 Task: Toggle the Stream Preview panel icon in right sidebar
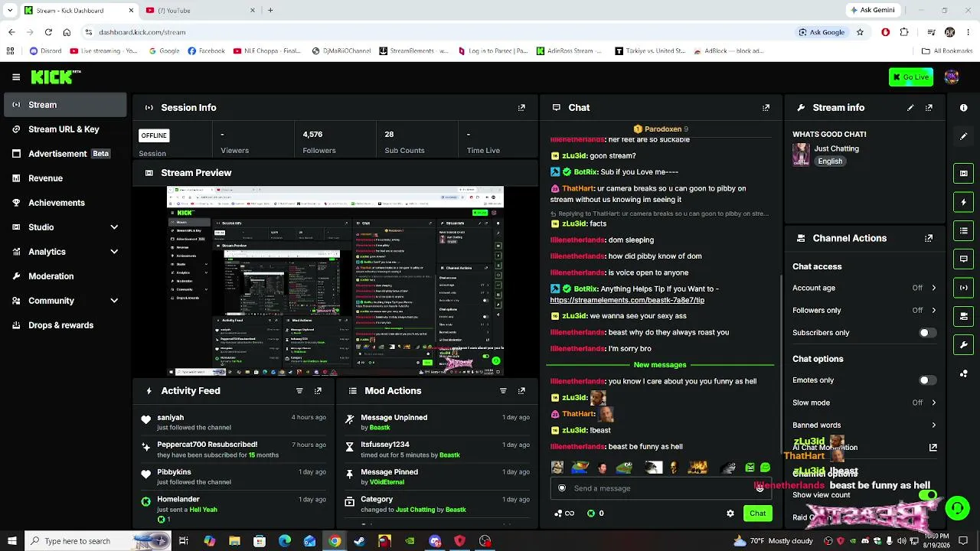(963, 174)
